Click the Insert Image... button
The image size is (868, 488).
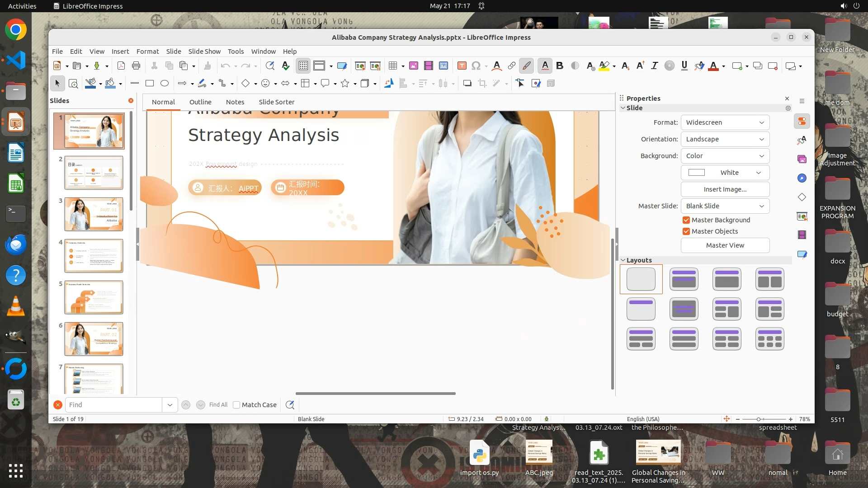point(725,189)
